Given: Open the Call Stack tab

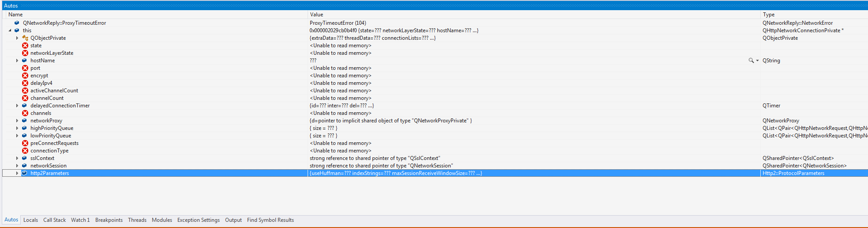Looking at the screenshot, I should click(x=54, y=220).
